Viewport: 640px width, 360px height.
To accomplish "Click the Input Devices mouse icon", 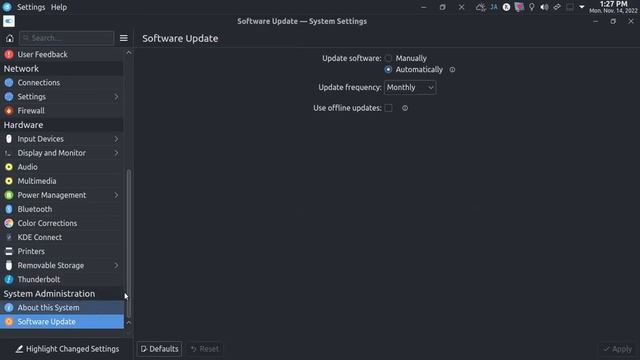I will tap(9, 139).
